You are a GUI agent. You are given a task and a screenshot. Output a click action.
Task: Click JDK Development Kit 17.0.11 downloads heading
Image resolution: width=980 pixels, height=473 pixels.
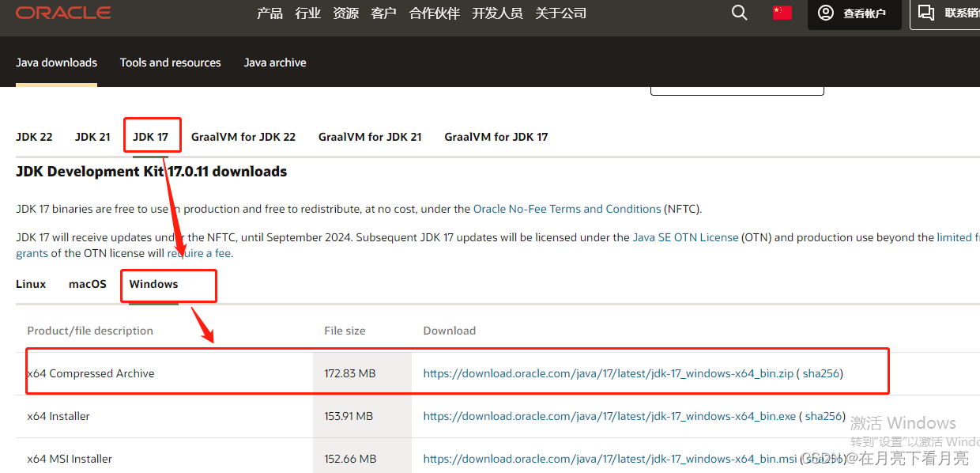tap(152, 172)
